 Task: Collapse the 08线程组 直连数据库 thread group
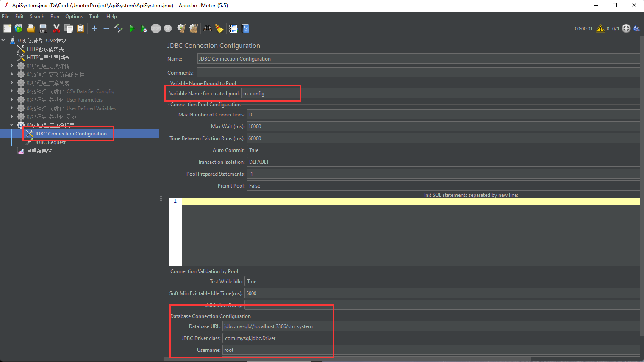pyautogui.click(x=12, y=125)
